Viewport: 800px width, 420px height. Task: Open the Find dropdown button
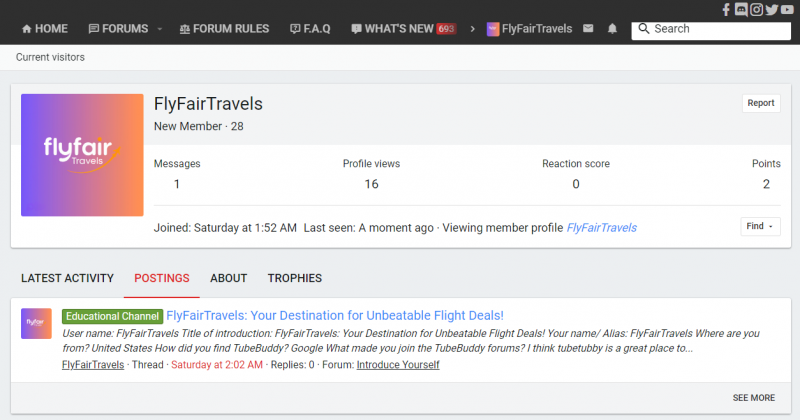760,226
